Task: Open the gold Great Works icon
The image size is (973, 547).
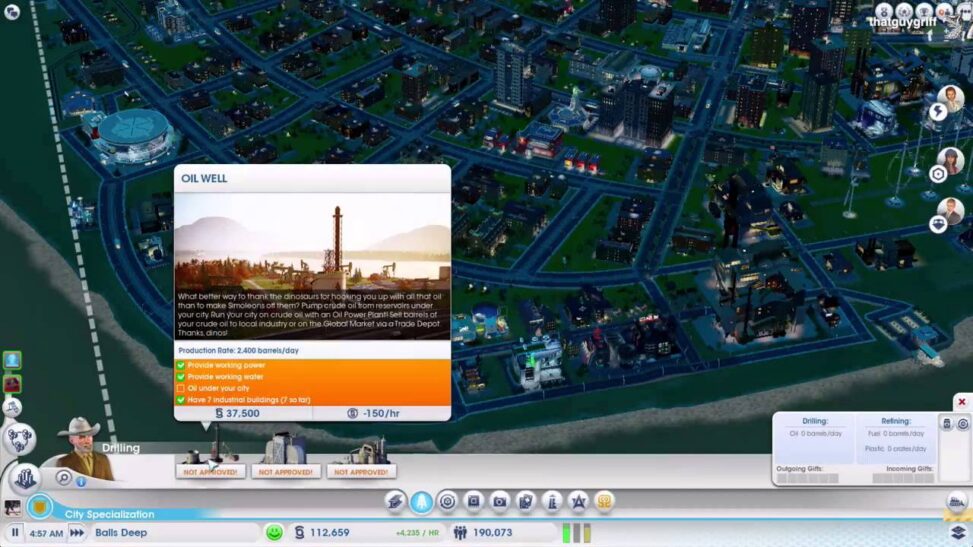Action: point(604,501)
